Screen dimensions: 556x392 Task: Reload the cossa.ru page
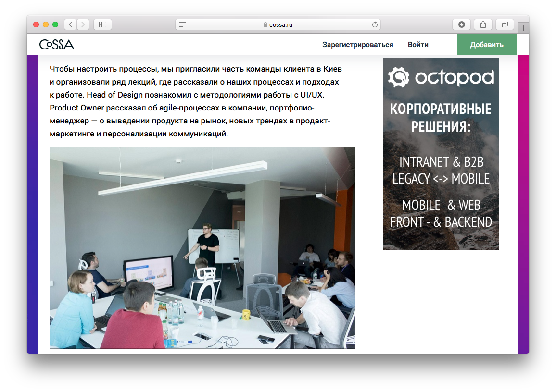pos(375,24)
